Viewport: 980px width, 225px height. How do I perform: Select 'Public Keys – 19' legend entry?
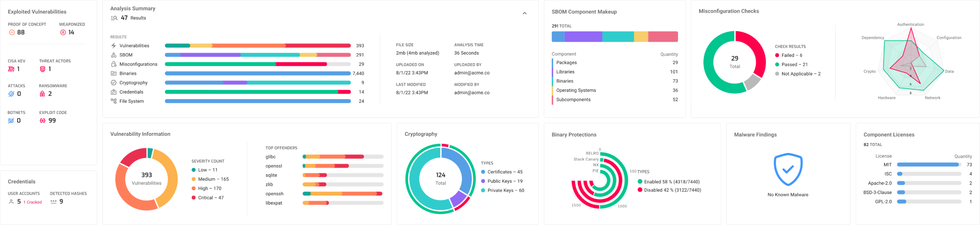tap(502, 181)
